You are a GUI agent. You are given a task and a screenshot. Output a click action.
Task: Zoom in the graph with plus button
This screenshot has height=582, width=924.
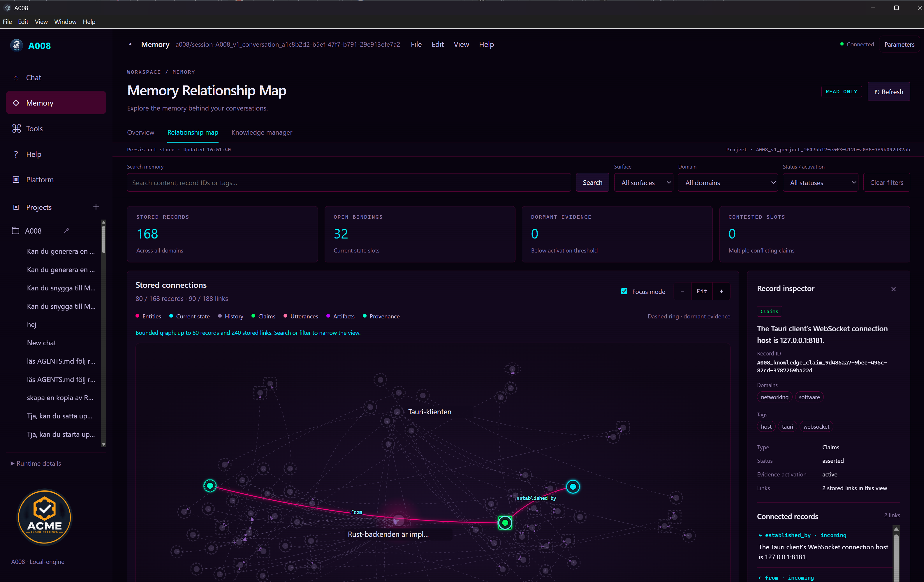click(721, 291)
